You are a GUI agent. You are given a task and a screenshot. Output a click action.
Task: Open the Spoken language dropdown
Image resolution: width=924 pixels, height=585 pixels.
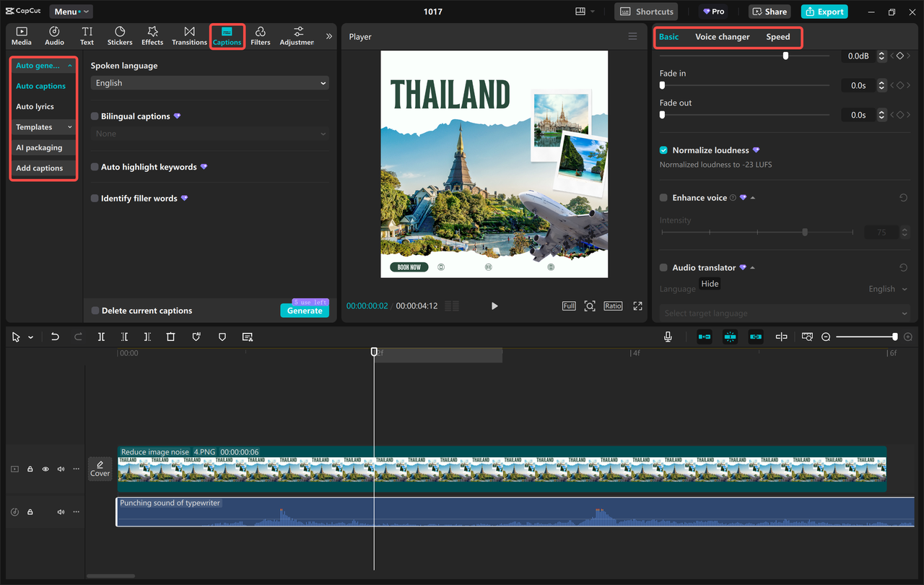click(x=209, y=82)
